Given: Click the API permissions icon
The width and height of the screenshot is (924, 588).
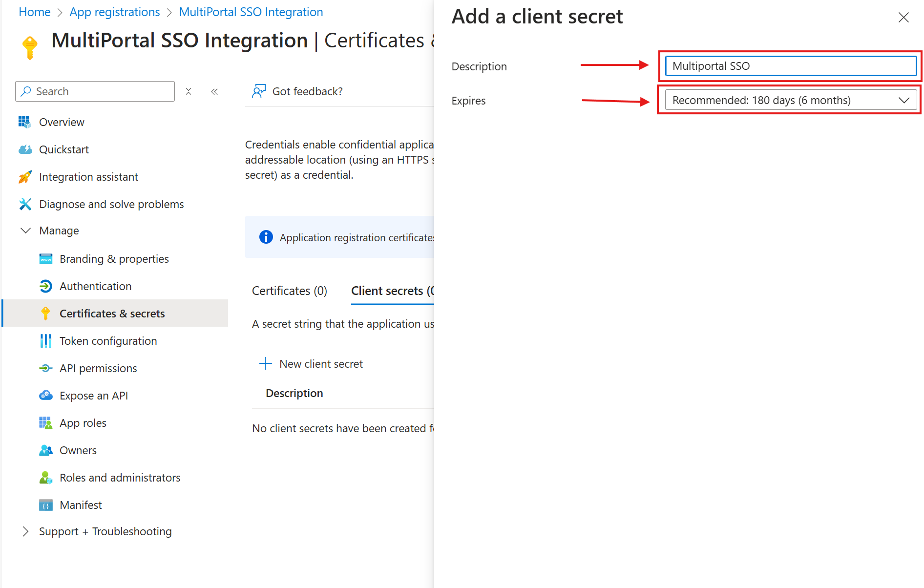Looking at the screenshot, I should coord(45,368).
